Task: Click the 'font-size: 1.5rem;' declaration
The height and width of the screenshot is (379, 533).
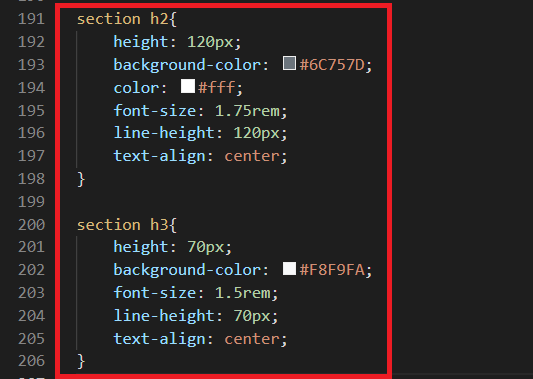Action: coord(195,293)
